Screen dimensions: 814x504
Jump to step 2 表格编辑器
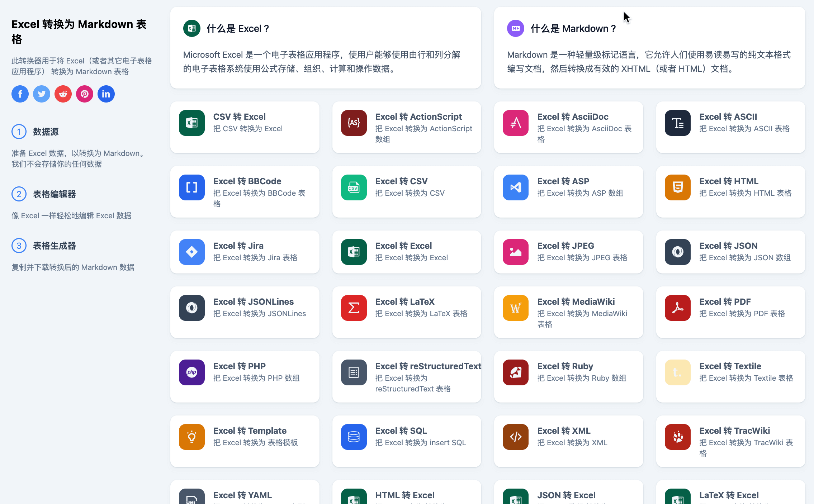[44, 194]
